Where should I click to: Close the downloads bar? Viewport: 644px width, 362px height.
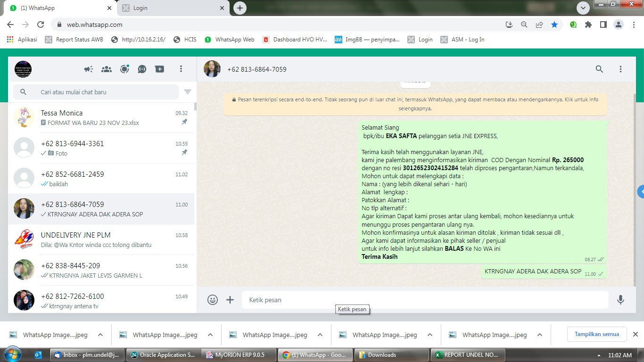tap(635, 334)
